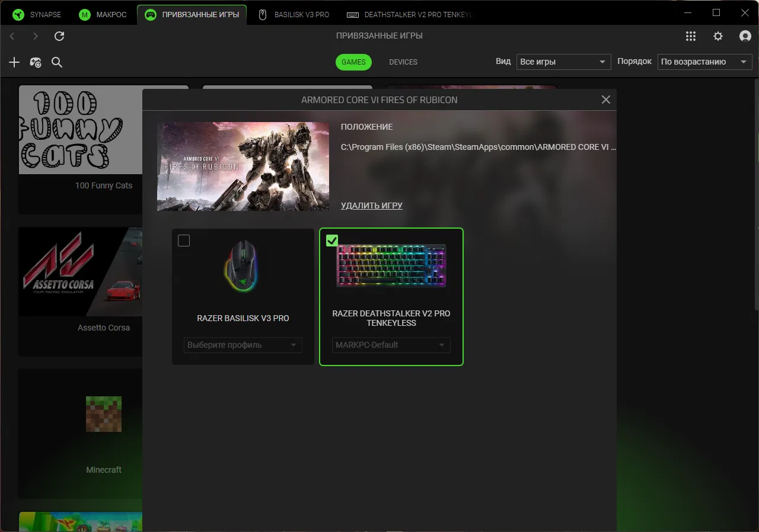Click the ARMORED CORE VI FIRES OF RUBICON title
The height and width of the screenshot is (532, 759).
pyautogui.click(x=379, y=100)
